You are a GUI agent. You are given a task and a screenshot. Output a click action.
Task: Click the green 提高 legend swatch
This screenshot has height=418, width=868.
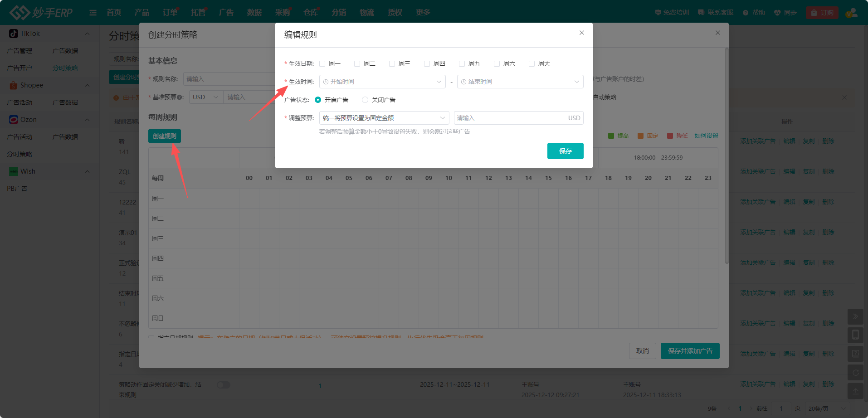tap(611, 136)
